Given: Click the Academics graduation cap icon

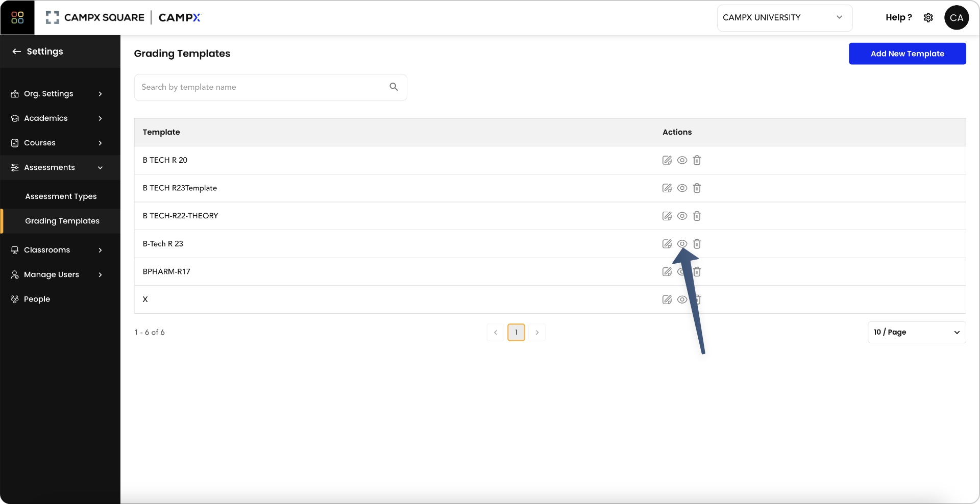Looking at the screenshot, I should [15, 118].
